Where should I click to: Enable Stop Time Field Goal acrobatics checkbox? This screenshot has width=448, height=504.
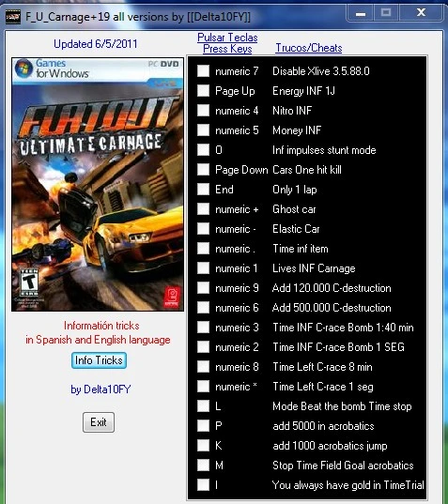point(203,466)
